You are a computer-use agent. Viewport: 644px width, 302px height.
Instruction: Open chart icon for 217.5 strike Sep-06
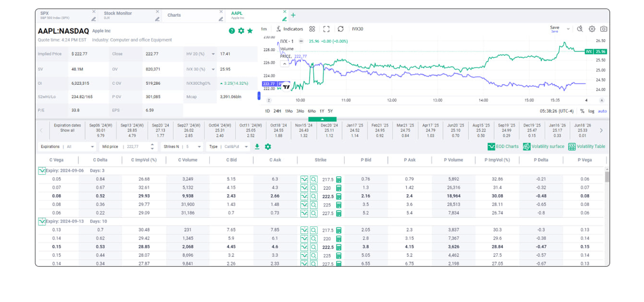[x=304, y=180]
